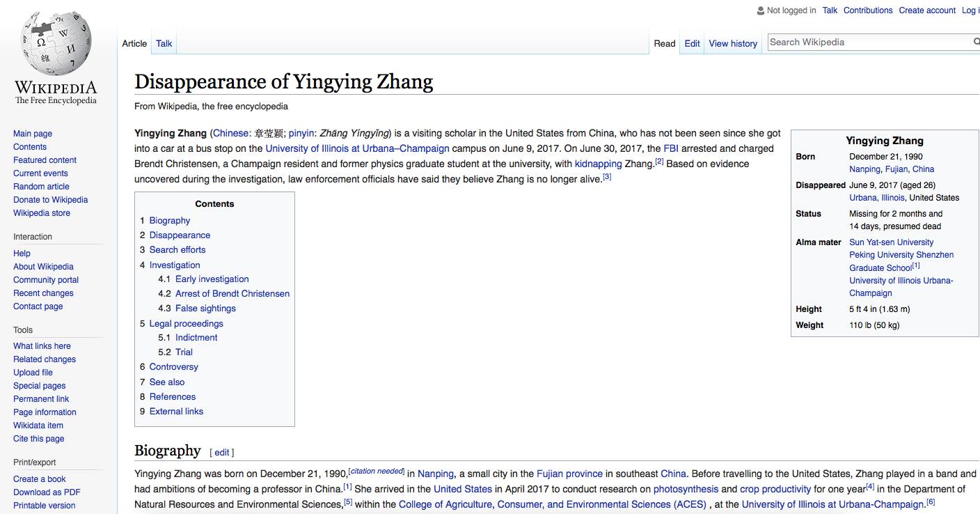This screenshot has height=514, width=980.
Task: Open the crop productivity link
Action: point(775,489)
